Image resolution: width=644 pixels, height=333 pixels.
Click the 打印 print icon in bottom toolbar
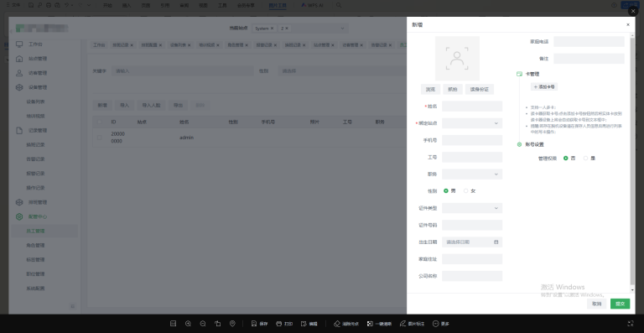point(279,324)
